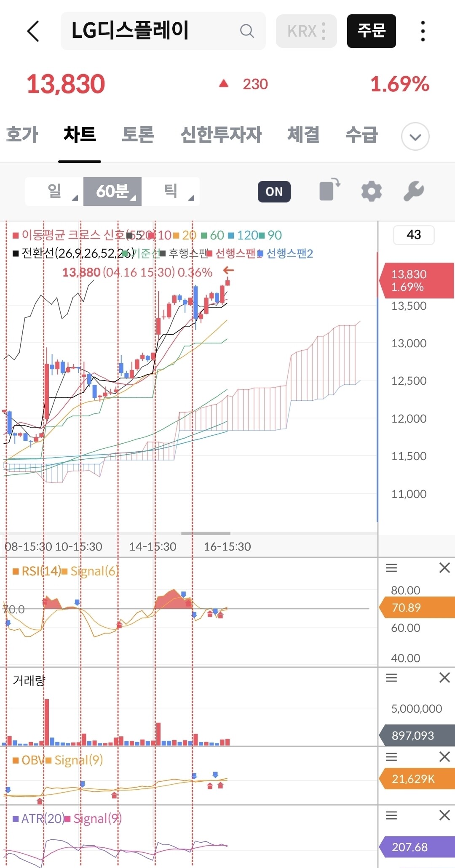Tap the OBV indicator label
Viewport: 455px width, 868px height.
(x=29, y=760)
